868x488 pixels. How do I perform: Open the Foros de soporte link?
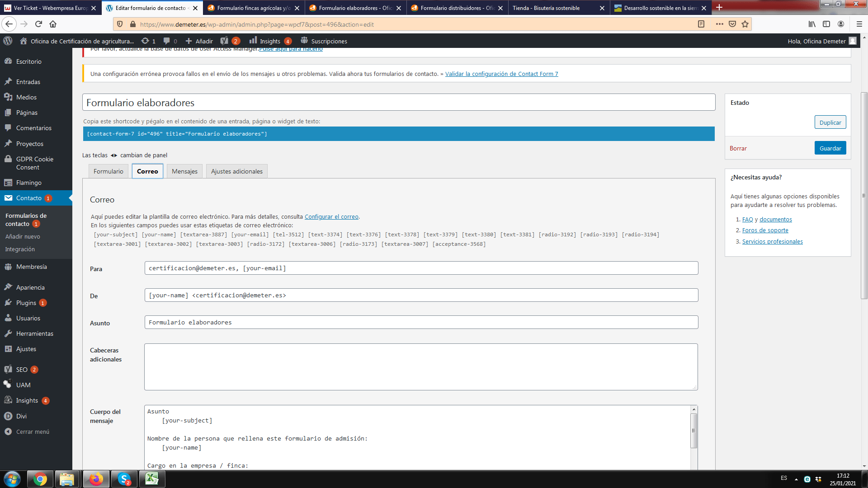765,230
